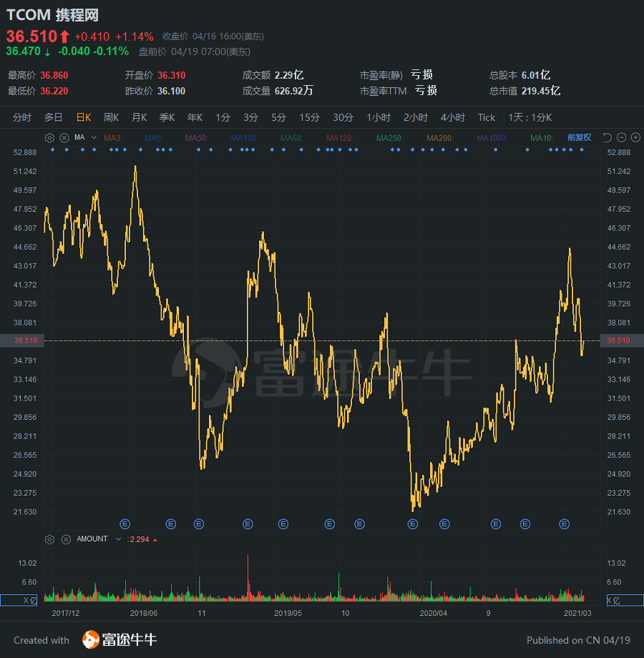Click the chart reset undo arrow icon

tap(607, 137)
